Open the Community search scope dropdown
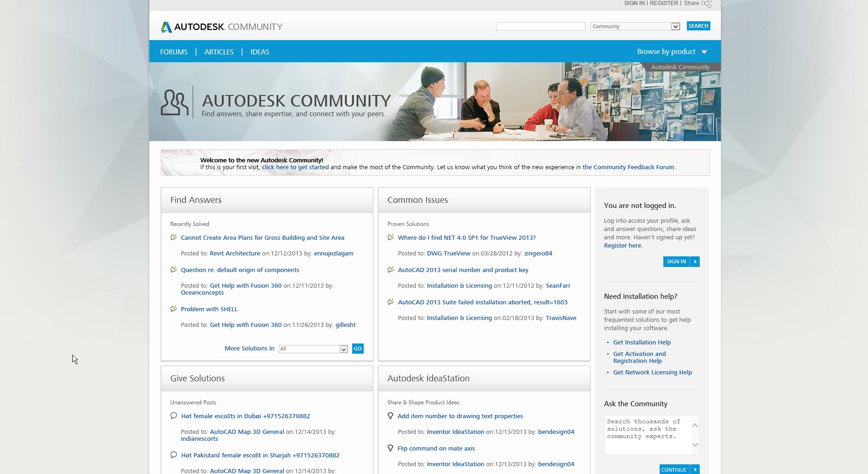 pos(675,26)
